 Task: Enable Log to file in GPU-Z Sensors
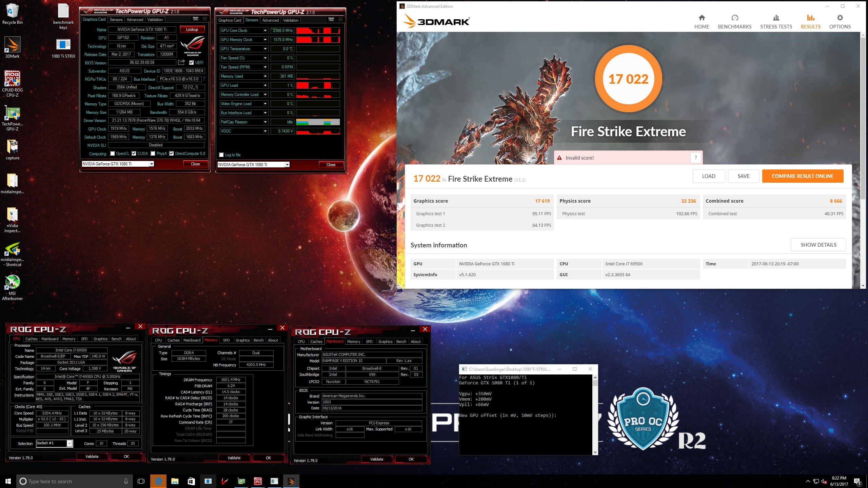pyautogui.click(x=221, y=155)
